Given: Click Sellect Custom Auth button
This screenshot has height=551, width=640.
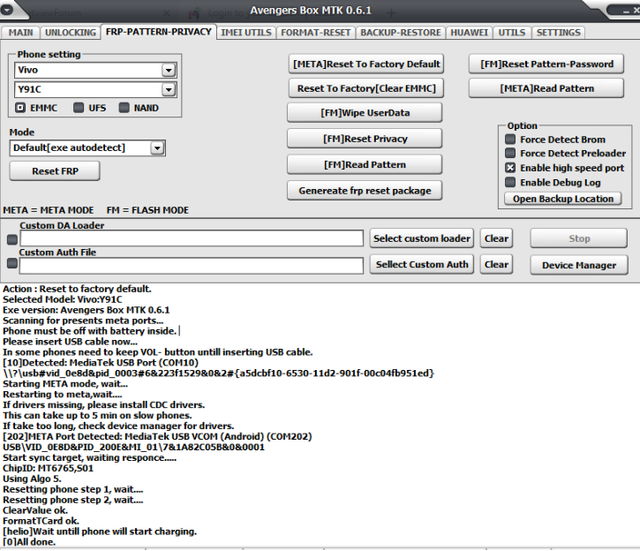Looking at the screenshot, I should point(422,264).
